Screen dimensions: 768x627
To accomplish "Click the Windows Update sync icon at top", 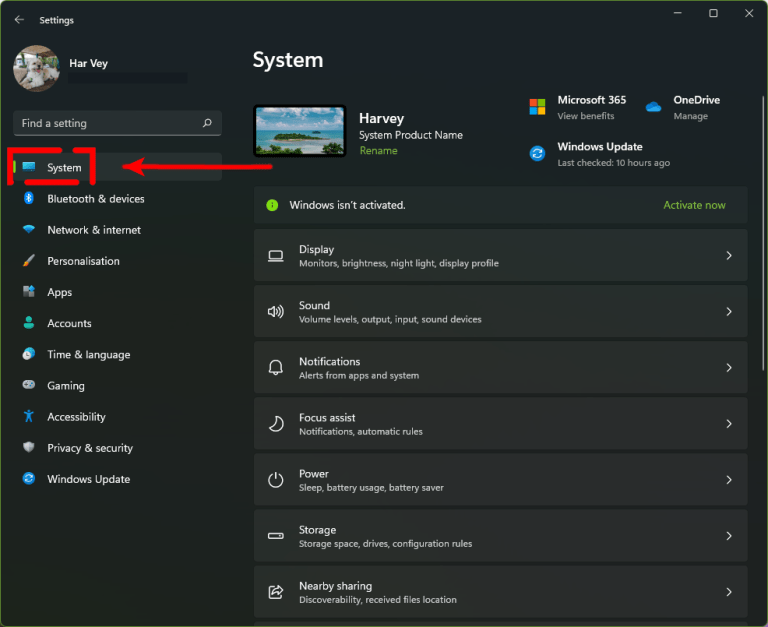I will (537, 153).
